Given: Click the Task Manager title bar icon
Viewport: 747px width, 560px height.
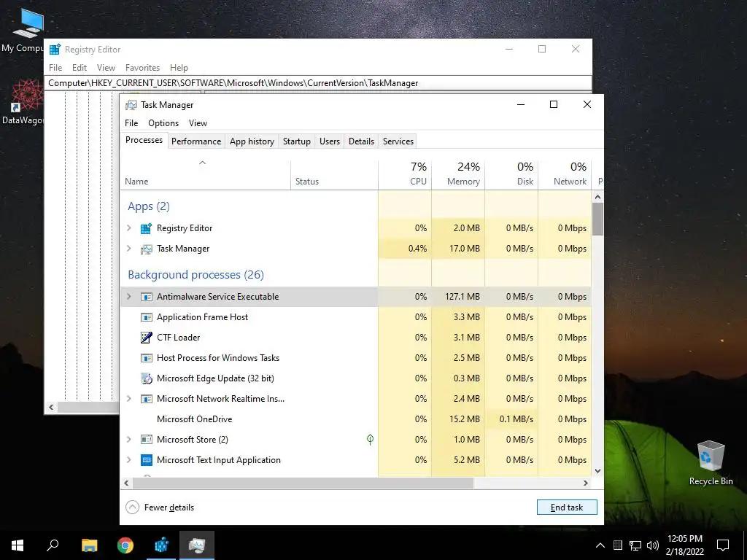Looking at the screenshot, I should click(131, 105).
